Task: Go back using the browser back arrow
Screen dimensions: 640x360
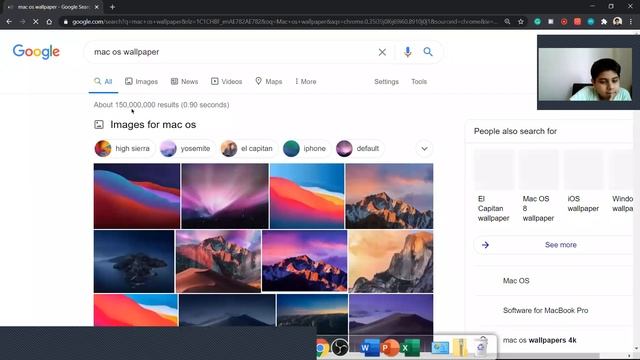Action: pyautogui.click(x=9, y=22)
